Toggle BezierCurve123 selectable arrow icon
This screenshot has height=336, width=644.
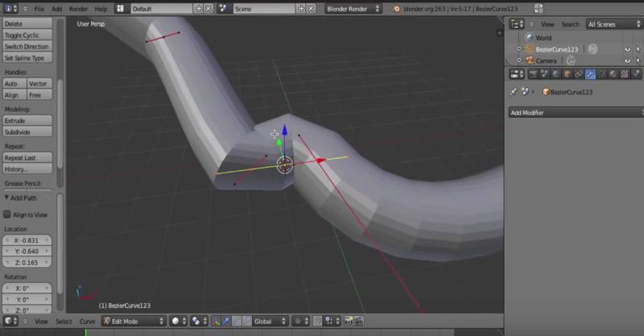pyautogui.click(x=638, y=49)
